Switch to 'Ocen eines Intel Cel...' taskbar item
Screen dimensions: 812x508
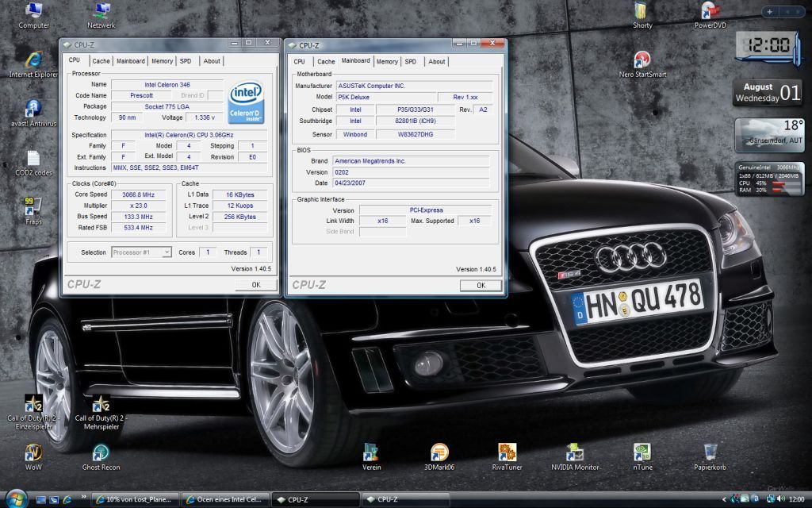226,500
